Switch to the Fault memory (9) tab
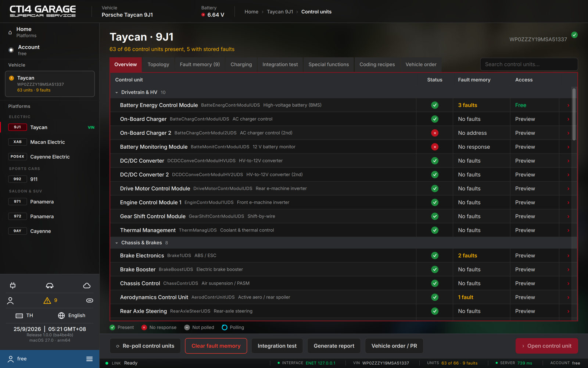 pyautogui.click(x=200, y=64)
